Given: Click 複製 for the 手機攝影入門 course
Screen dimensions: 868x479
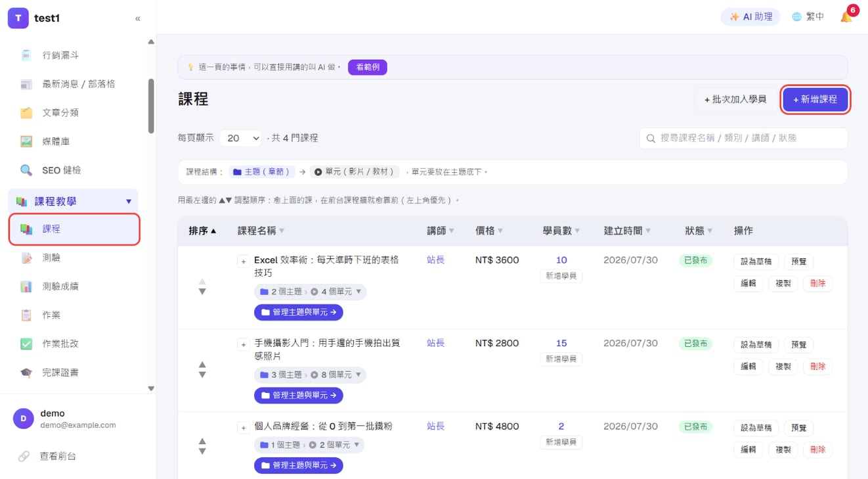Looking at the screenshot, I should pyautogui.click(x=783, y=367).
